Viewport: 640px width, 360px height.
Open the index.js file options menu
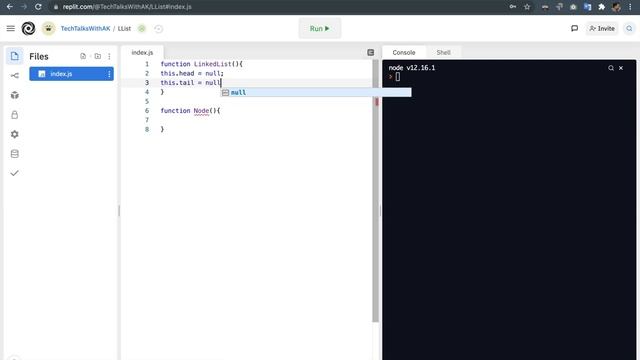109,74
